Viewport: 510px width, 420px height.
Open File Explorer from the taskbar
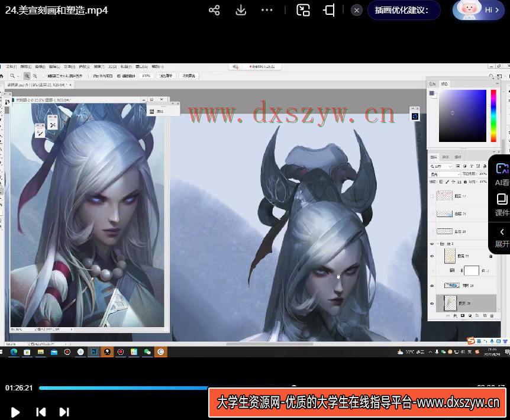41,352
